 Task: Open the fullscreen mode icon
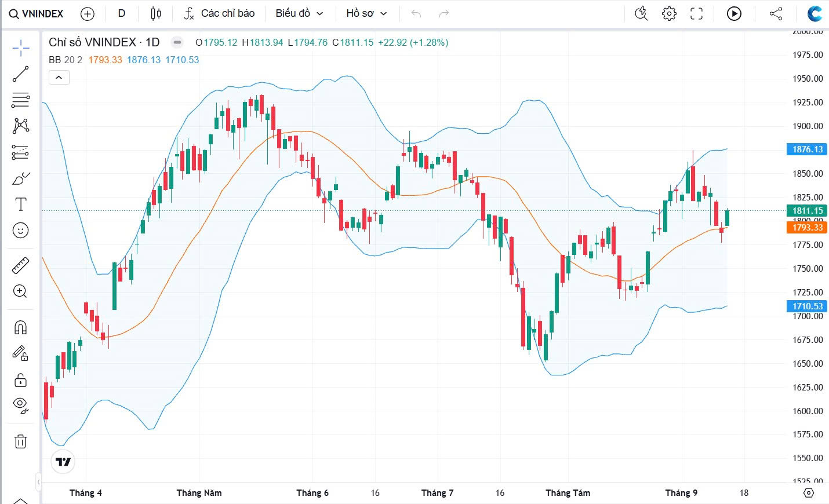pyautogui.click(x=696, y=13)
